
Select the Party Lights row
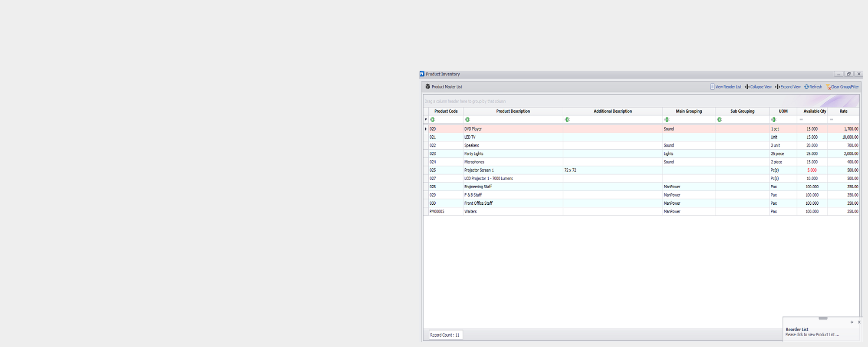pos(641,154)
